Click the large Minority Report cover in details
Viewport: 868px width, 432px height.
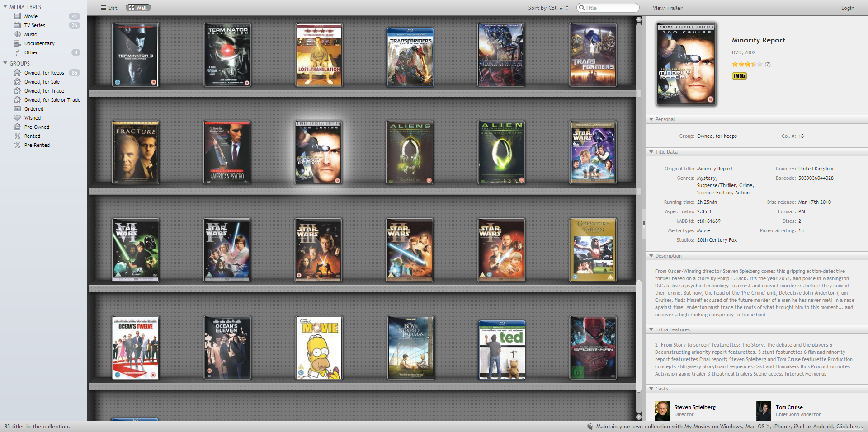coord(686,64)
